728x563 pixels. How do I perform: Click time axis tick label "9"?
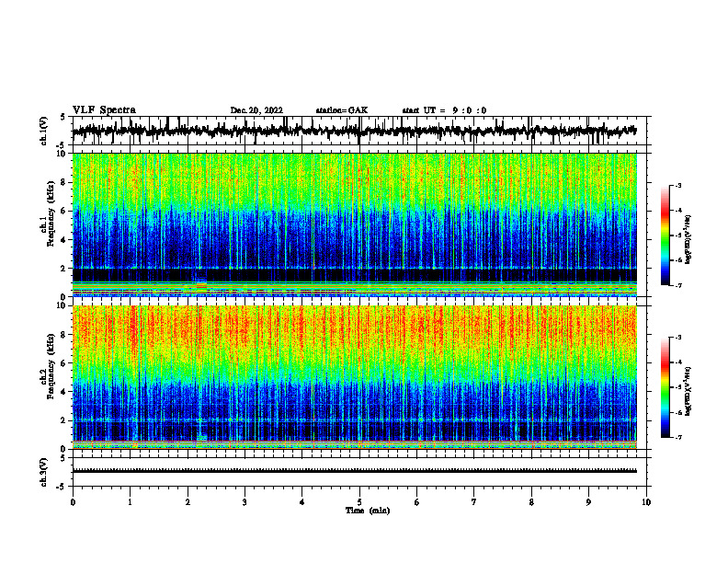click(x=588, y=501)
